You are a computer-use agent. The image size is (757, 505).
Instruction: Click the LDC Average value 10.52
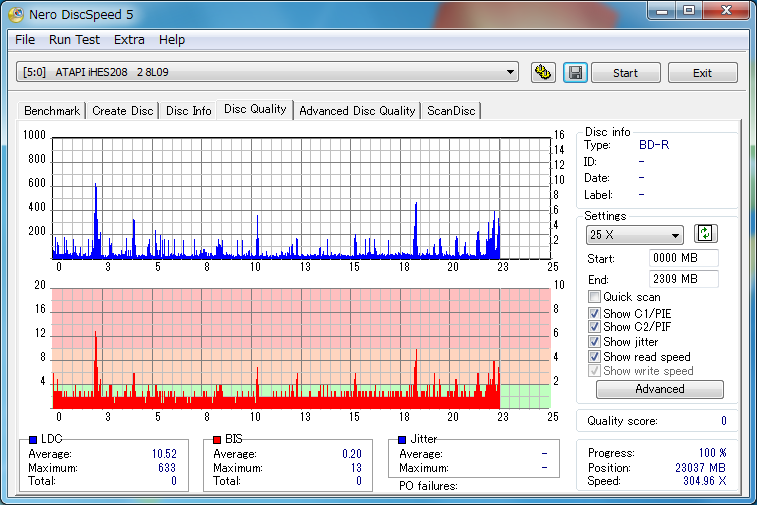164,454
